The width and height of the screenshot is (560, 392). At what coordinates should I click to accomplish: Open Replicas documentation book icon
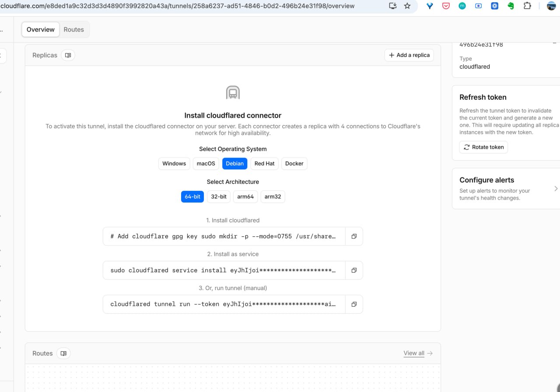68,56
